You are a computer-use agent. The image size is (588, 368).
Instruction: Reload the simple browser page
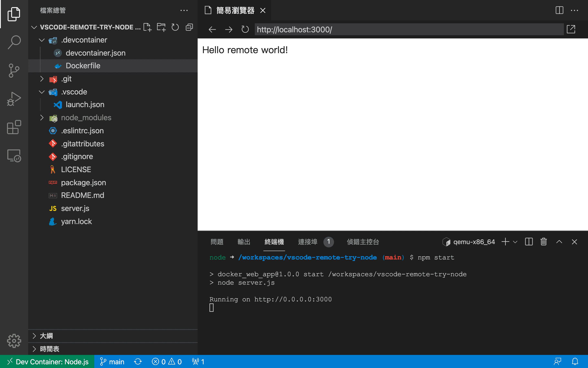point(245,29)
